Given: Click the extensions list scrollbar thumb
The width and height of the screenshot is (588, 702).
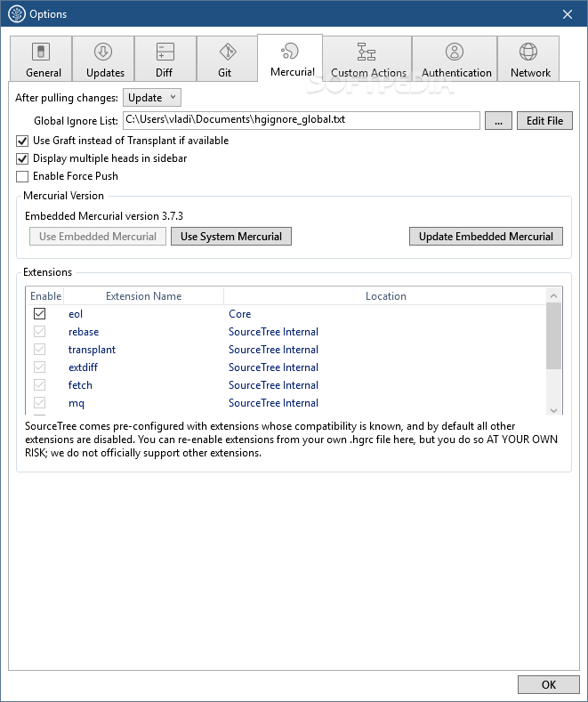Looking at the screenshot, I should coord(553,336).
